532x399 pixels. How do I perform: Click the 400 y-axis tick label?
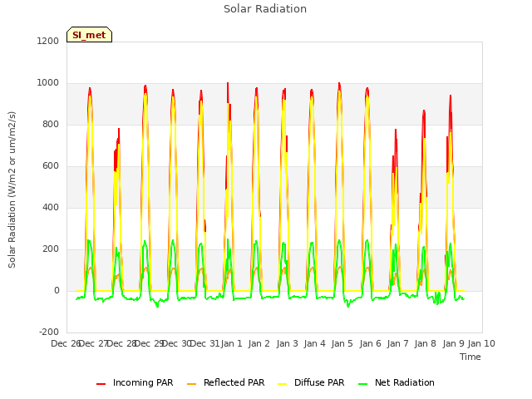[x=51, y=208]
